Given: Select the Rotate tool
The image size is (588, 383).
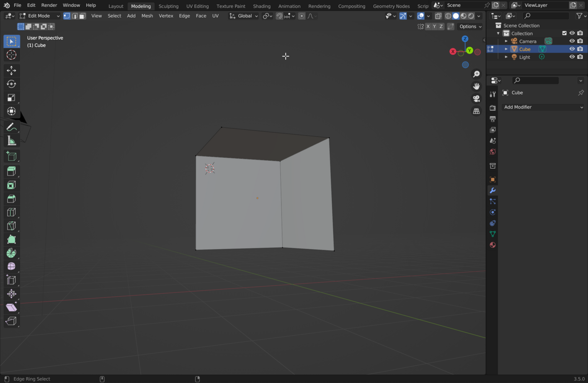Looking at the screenshot, I should pos(11,84).
